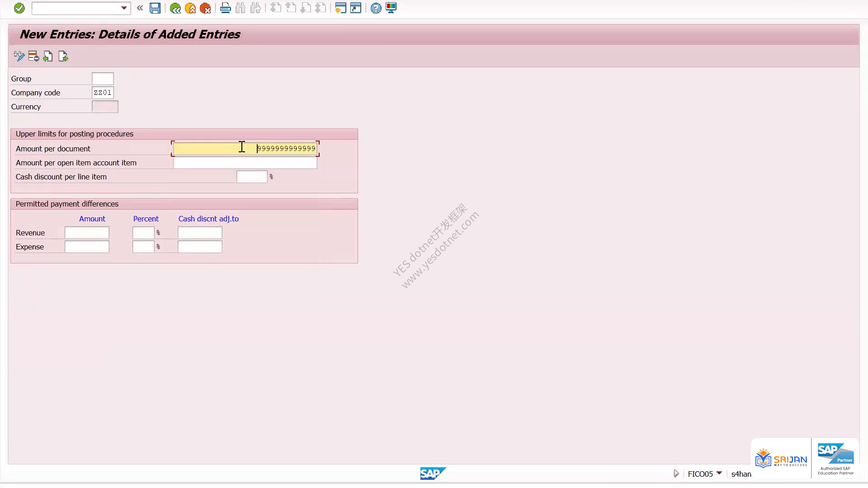This screenshot has width=868, height=488.
Task: Go to Next Entry icon
Action: pos(63,56)
